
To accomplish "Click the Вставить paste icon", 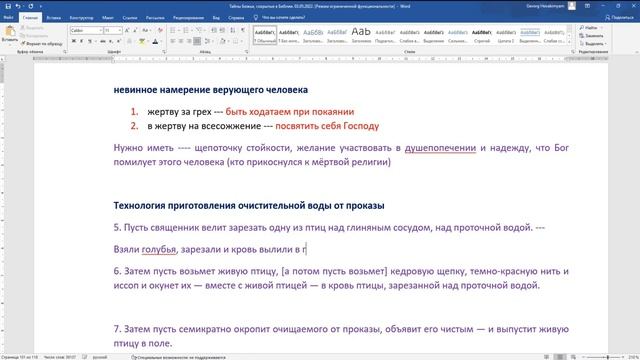I will point(10,31).
